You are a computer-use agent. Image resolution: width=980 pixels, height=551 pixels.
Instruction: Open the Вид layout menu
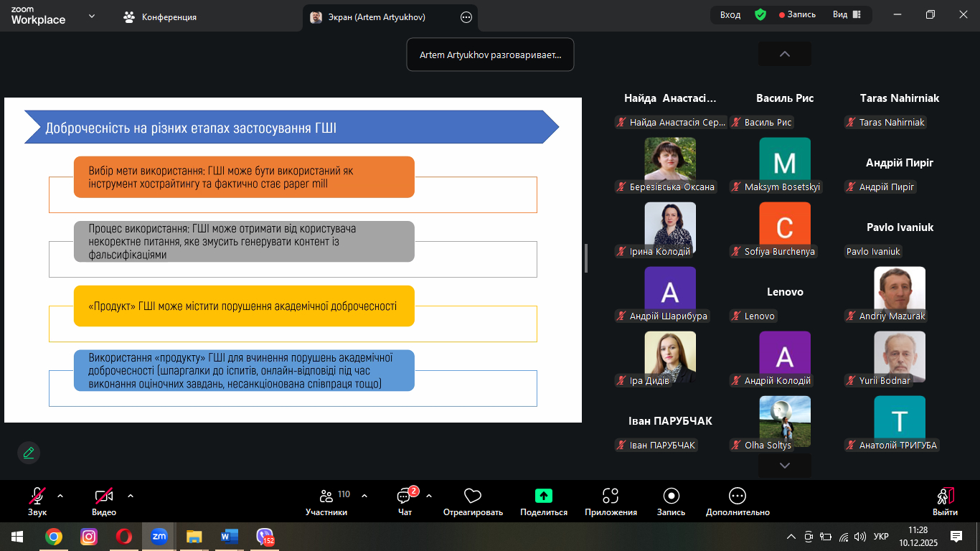847,15
